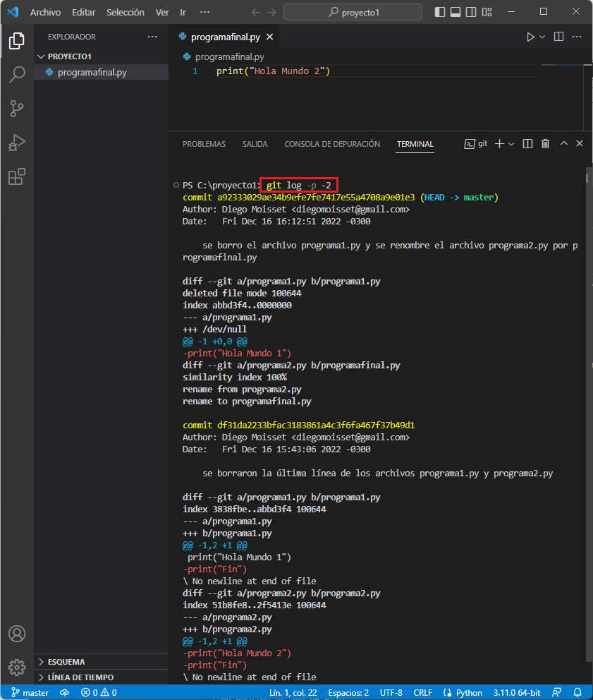
Task: Click the master branch in status bar
Action: pyautogui.click(x=30, y=693)
